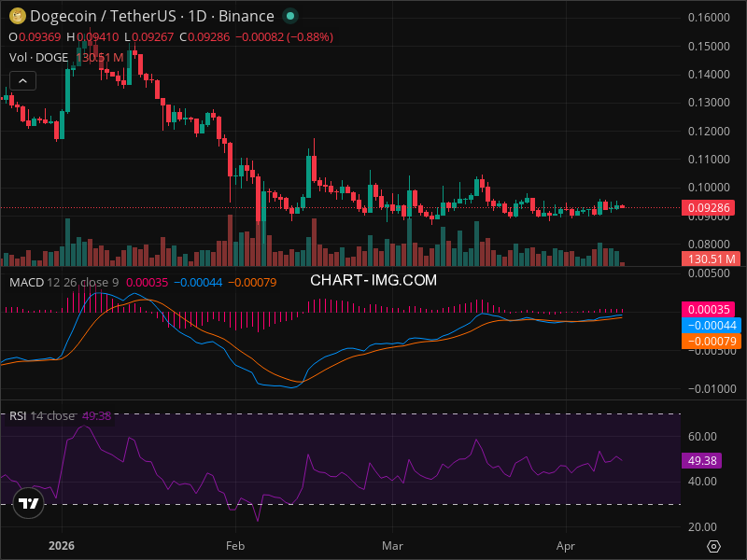Click the green market status dot
Viewport: 747px width, 560px height.
coord(289,16)
